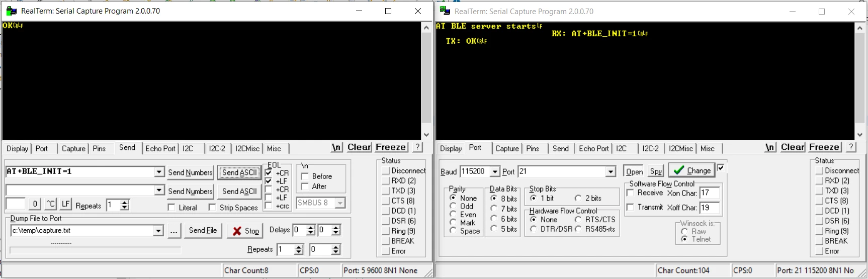Click the Spy button
The height and width of the screenshot is (279, 868).
(x=656, y=171)
